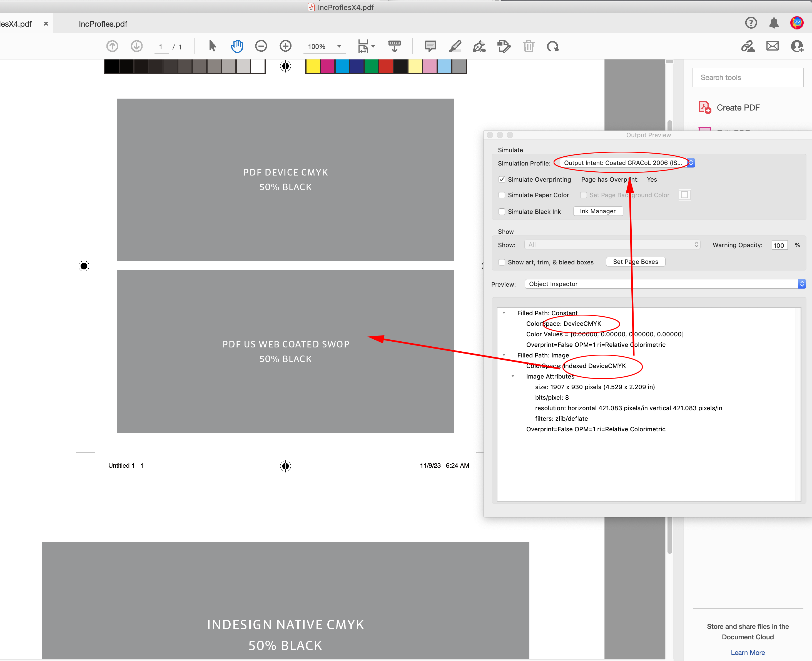
Task: Click the delete pages trash icon
Action: [529, 46]
